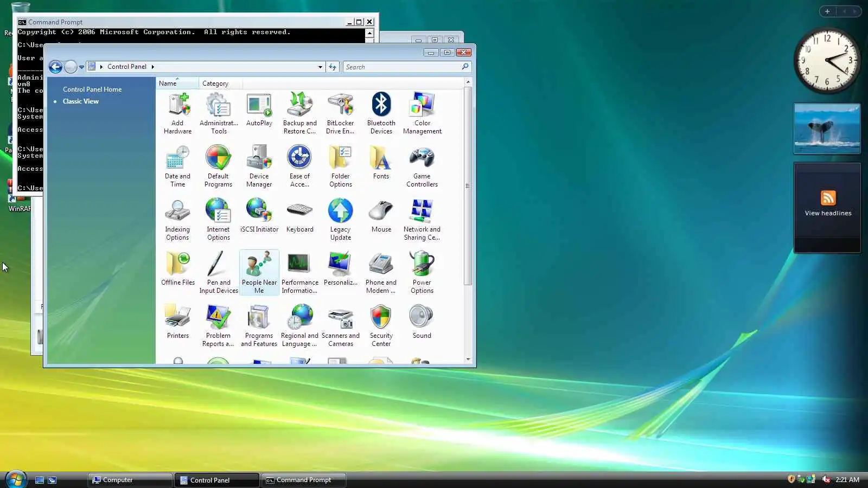This screenshot has width=868, height=488.
Task: Open Mouse settings
Action: 381,216
